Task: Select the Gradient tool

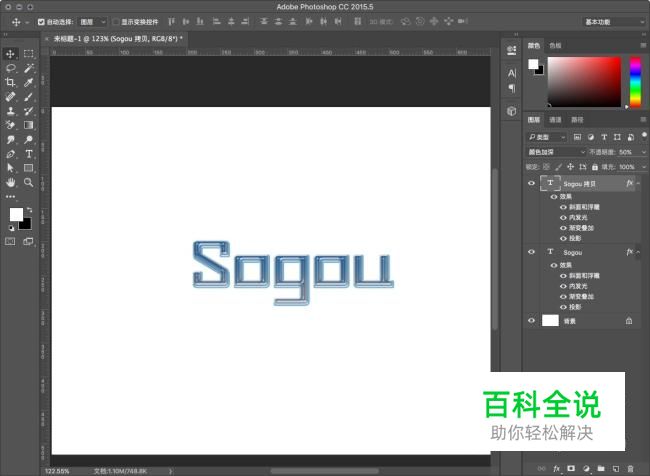Action: tap(28, 125)
